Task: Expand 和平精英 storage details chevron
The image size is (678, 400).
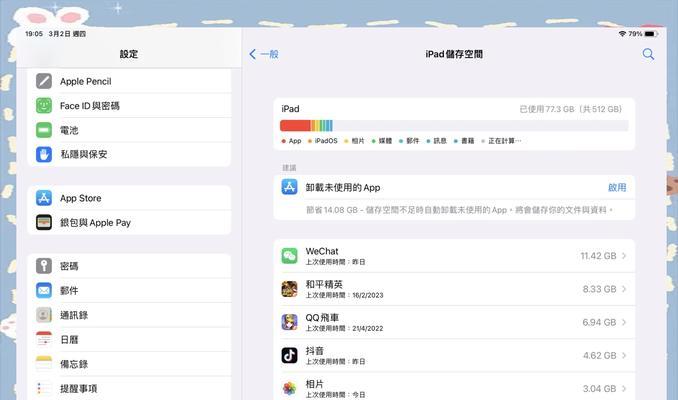Action: pyautogui.click(x=624, y=289)
